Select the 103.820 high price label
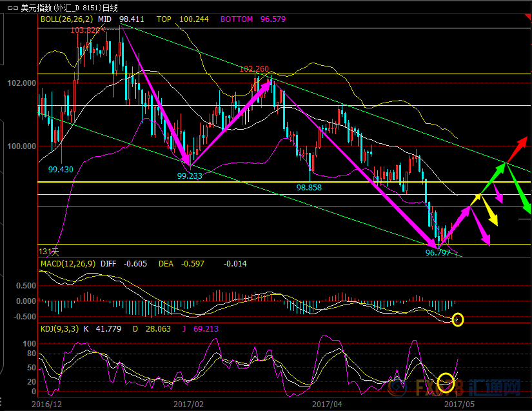Viewport: 532px width, 411px height. tap(85, 30)
